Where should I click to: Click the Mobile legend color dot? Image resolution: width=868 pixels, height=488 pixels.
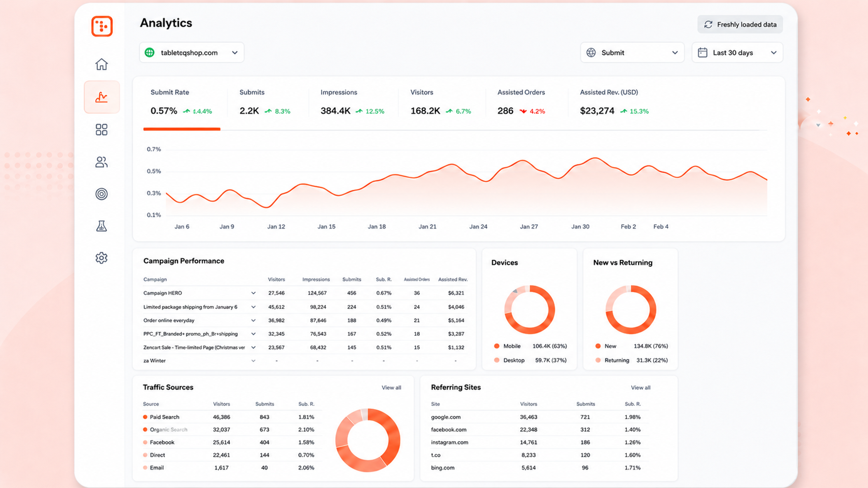coord(497,346)
